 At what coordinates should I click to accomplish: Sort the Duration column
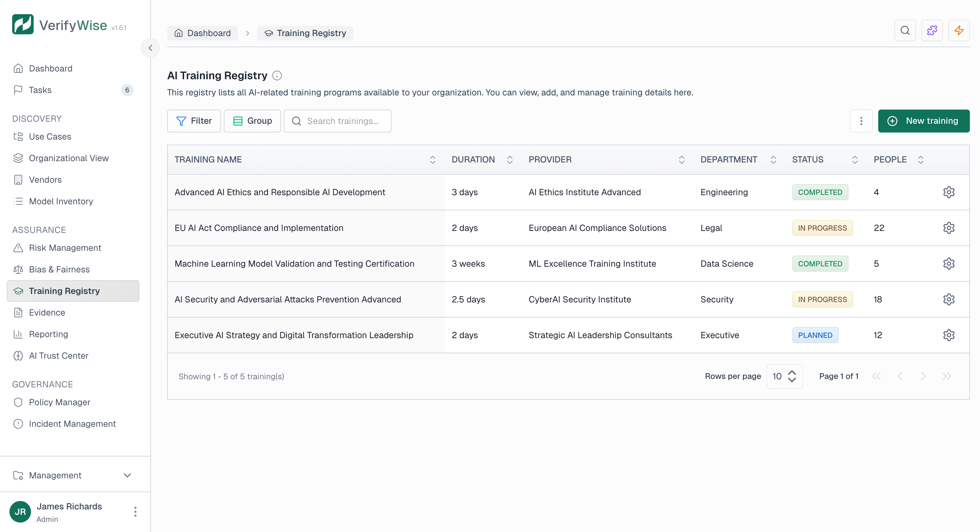click(x=510, y=159)
